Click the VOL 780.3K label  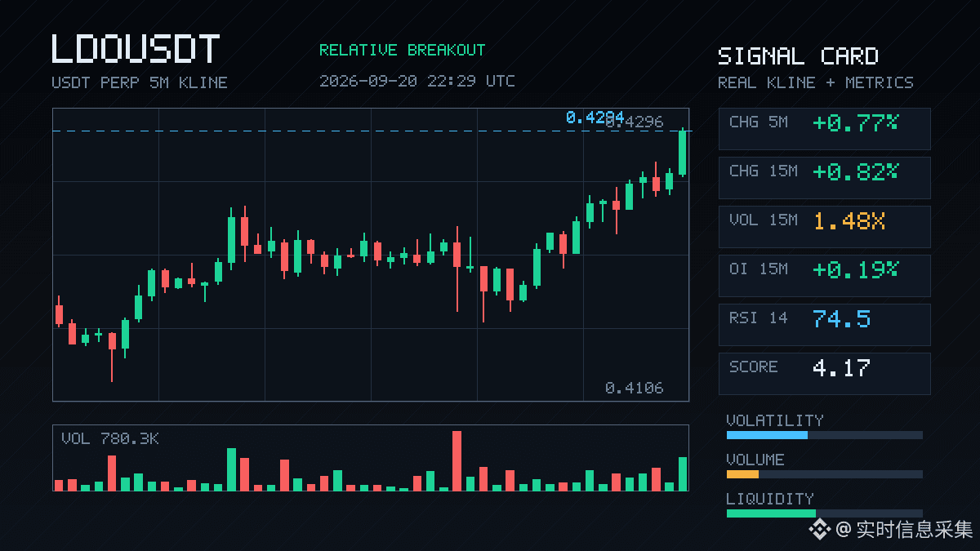[110, 439]
